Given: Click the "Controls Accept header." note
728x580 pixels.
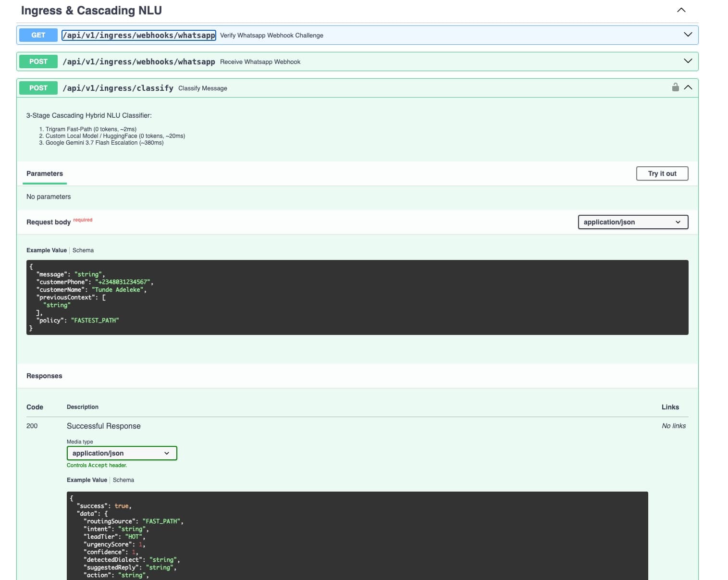Looking at the screenshot, I should click(x=97, y=465).
